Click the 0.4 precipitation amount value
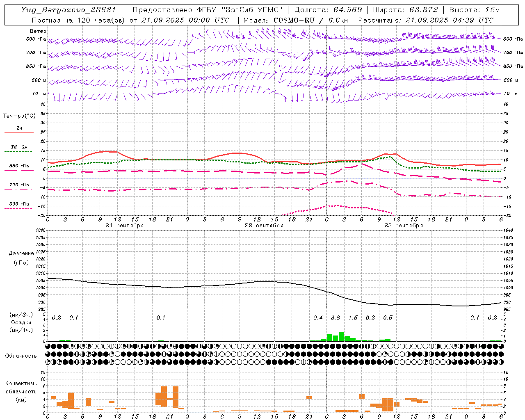Screen dimensions: 525x420 [318, 317]
